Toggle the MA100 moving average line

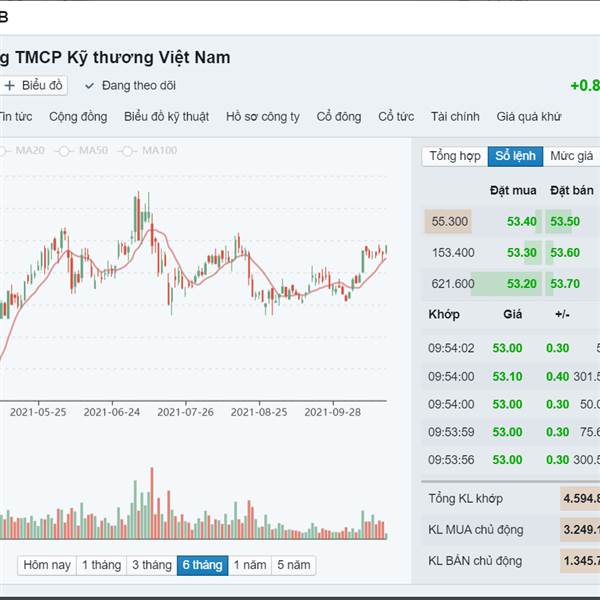148,150
